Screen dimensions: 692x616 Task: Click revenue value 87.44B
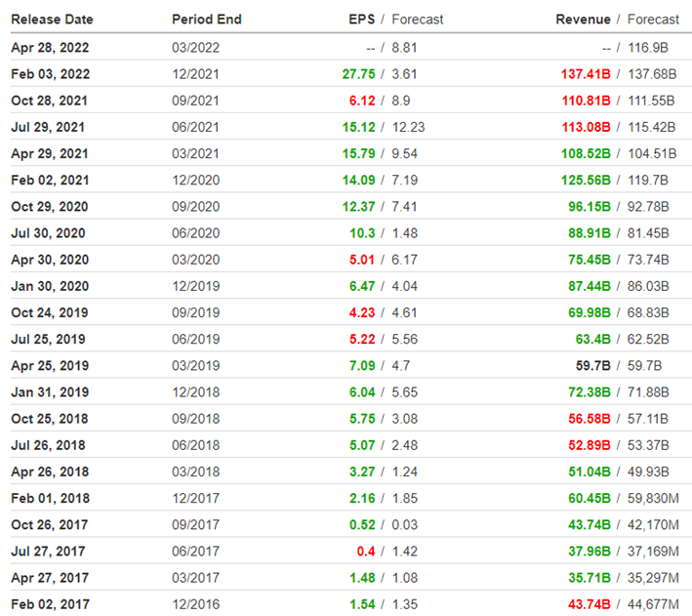[x=590, y=286]
